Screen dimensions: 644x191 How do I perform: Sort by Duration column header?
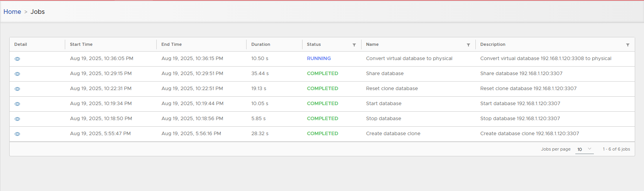tap(260, 44)
